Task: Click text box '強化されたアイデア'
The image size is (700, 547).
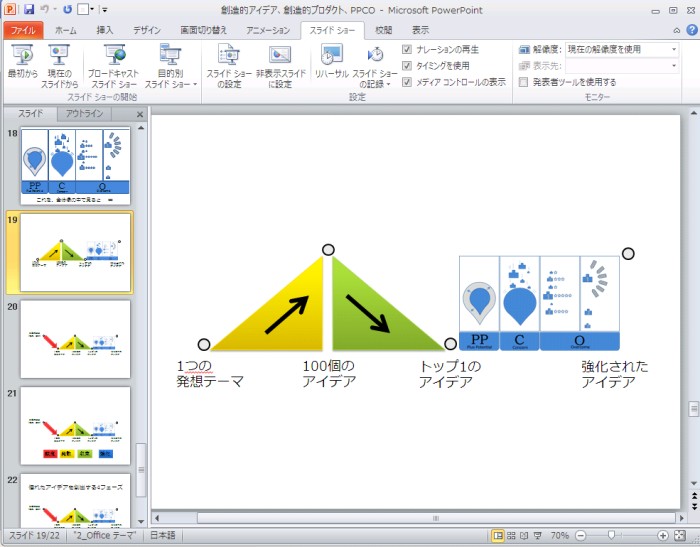Action: coord(615,374)
